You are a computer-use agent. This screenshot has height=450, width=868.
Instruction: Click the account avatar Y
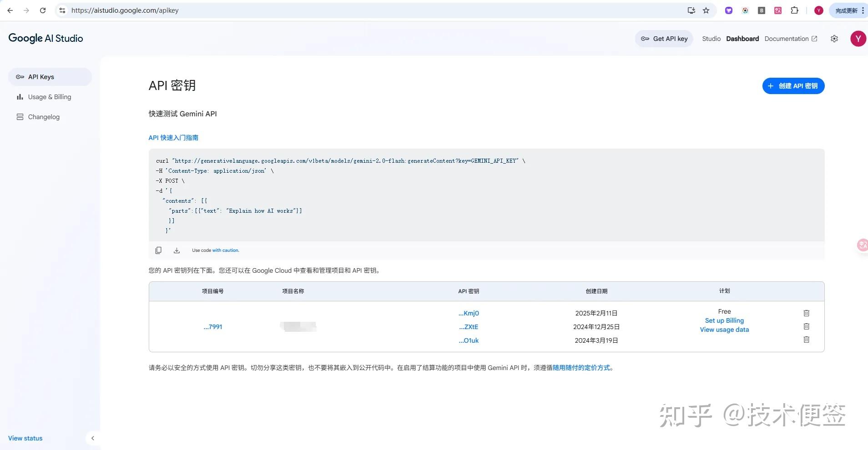click(858, 39)
